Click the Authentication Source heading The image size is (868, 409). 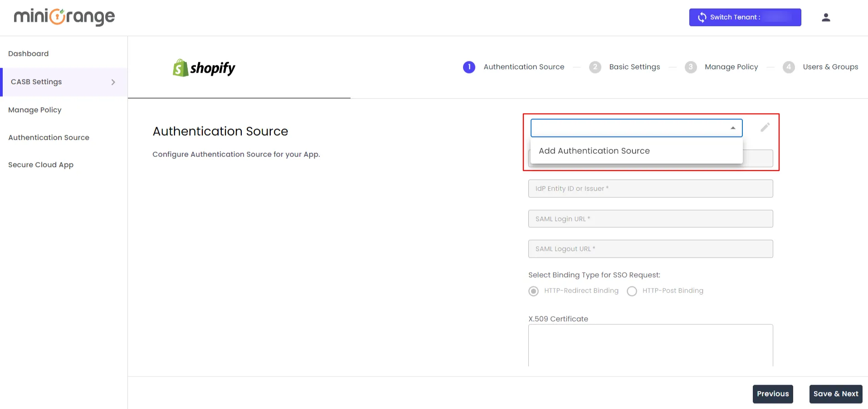(x=220, y=131)
